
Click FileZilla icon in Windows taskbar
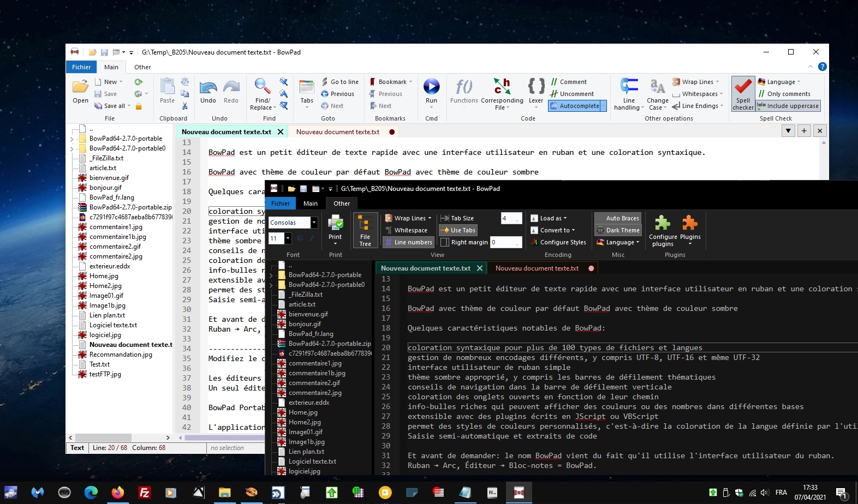tap(144, 493)
